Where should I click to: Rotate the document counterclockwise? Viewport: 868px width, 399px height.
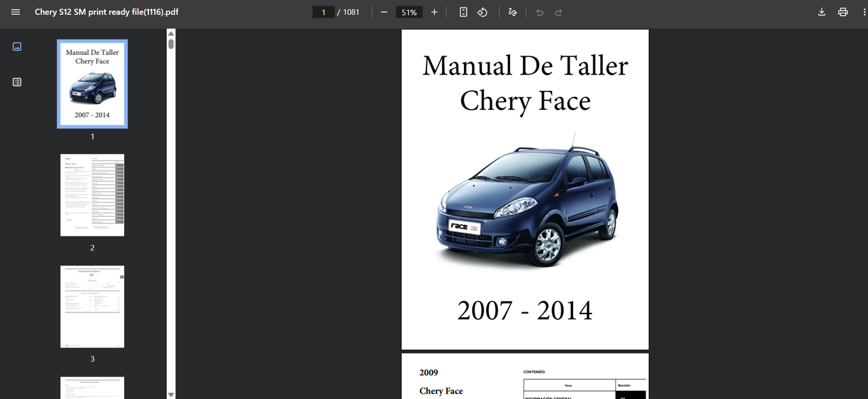(482, 12)
